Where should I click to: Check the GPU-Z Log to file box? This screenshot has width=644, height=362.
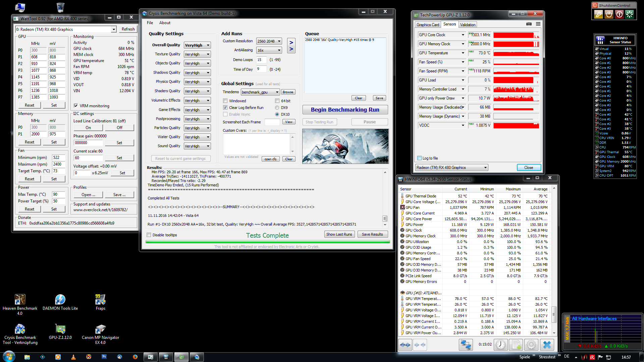[x=419, y=158]
